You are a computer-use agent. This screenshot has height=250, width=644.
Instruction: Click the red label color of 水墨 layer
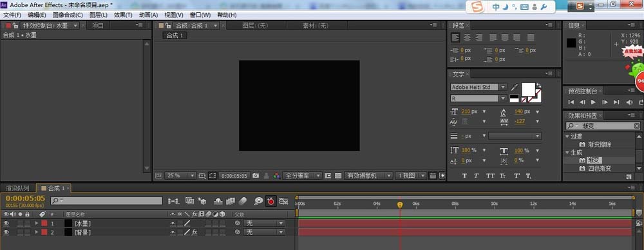(x=44, y=224)
